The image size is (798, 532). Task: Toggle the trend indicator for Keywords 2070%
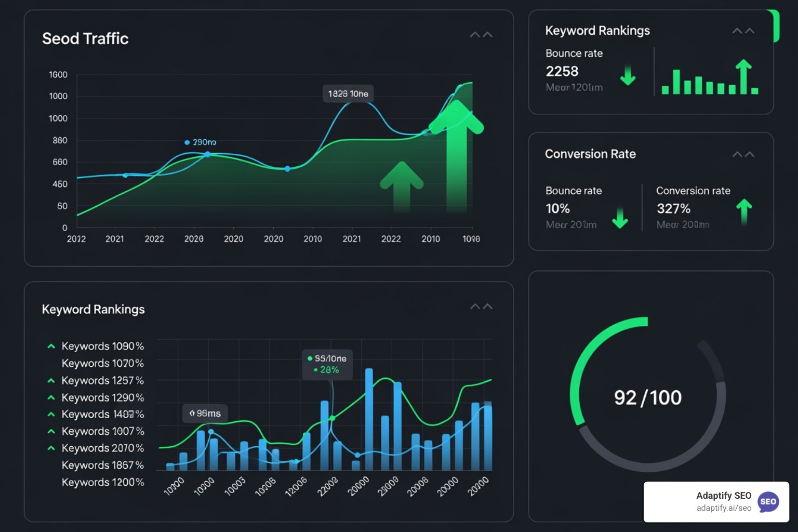pyautogui.click(x=50, y=447)
